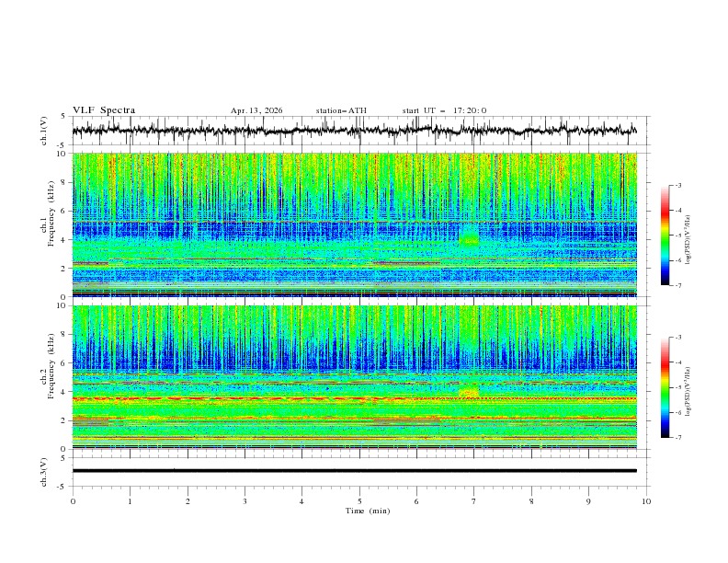Screen dimensions: 728x563
Task: Click the "-7" tick on ch.2 color bar
Action: (677, 438)
